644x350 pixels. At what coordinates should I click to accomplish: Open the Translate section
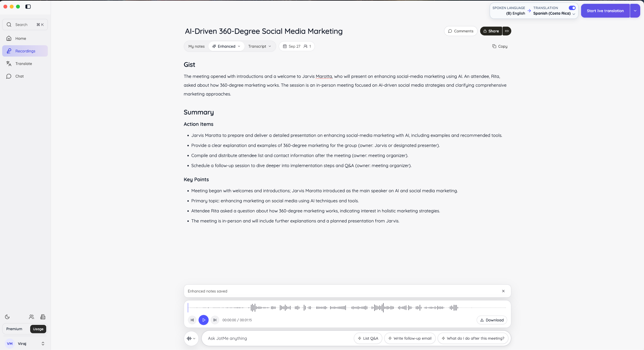pos(25,63)
